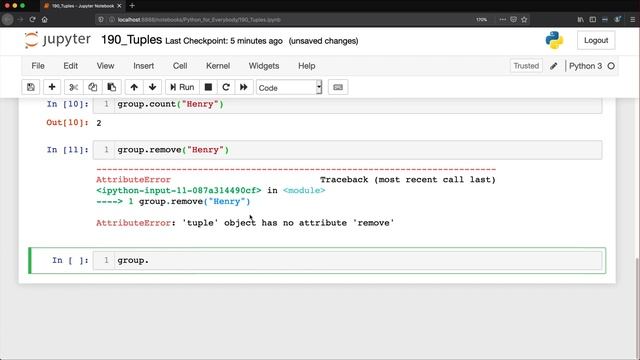Image resolution: width=640 pixels, height=360 pixels.
Task: Copy selected cells icon
Action: [93, 87]
